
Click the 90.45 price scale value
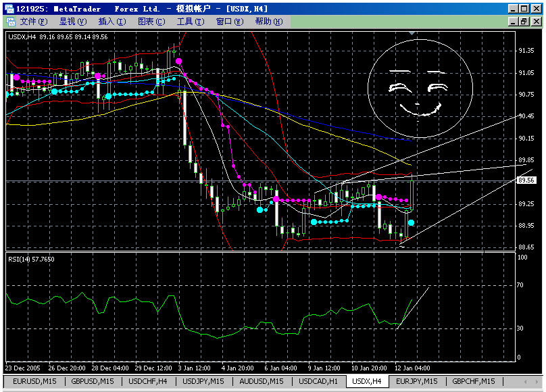tap(526, 116)
